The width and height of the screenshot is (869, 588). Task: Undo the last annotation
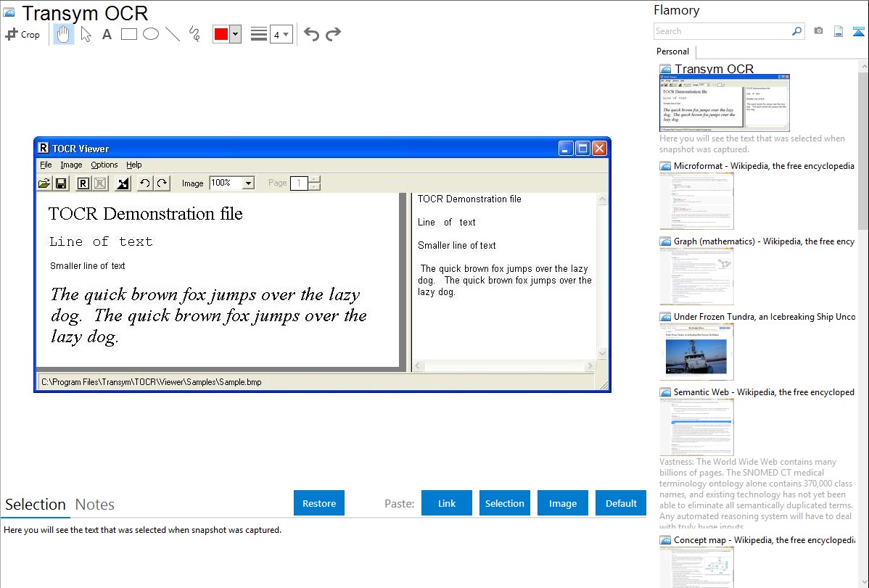pyautogui.click(x=311, y=35)
